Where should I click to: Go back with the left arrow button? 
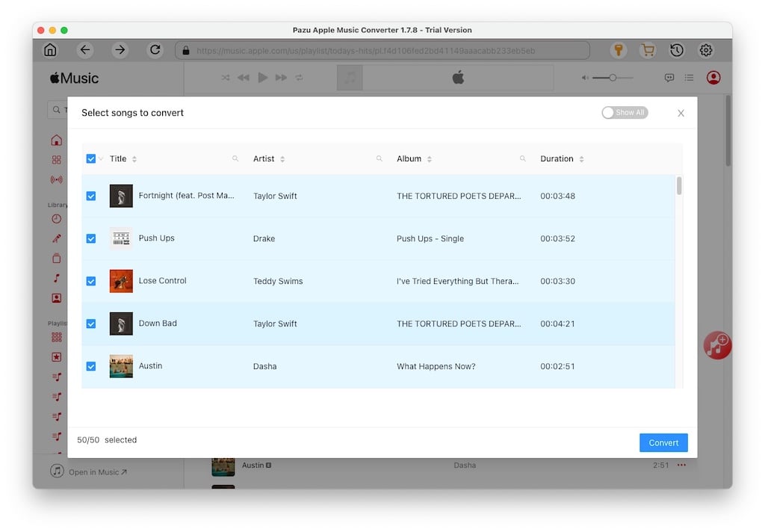85,50
